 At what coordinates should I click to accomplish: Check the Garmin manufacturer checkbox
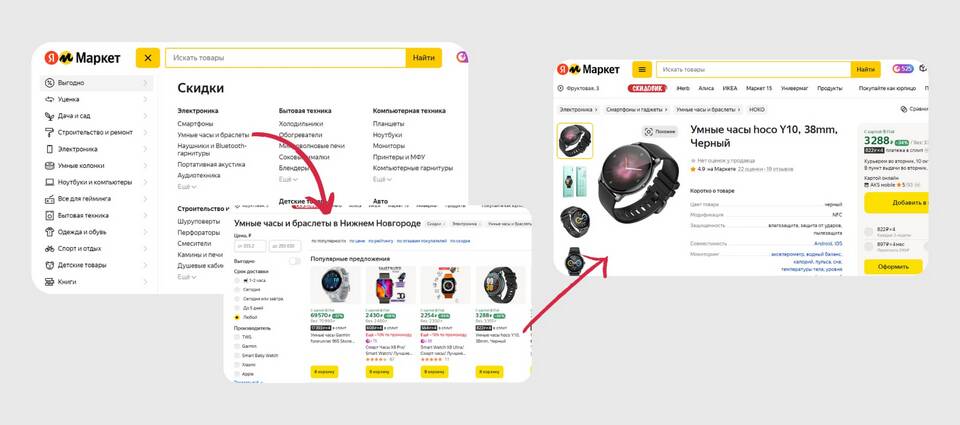click(237, 346)
